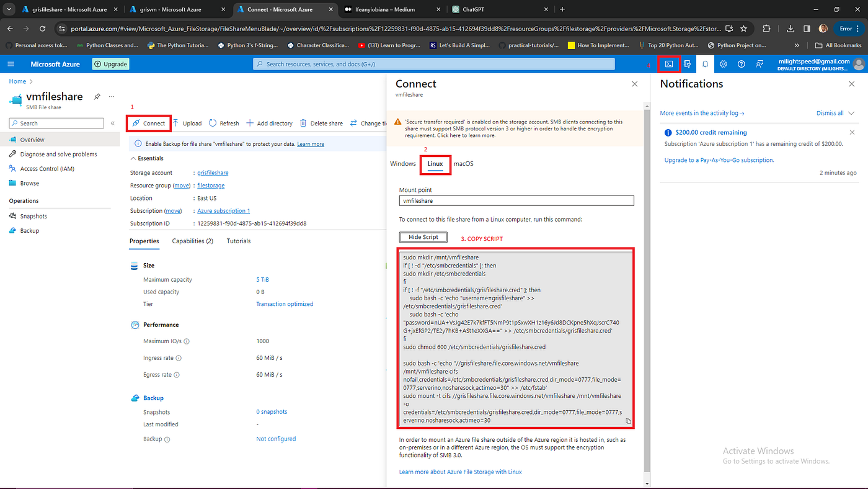Click the Home breadcrumb link
Image resolution: width=868 pixels, height=489 pixels.
click(x=17, y=81)
